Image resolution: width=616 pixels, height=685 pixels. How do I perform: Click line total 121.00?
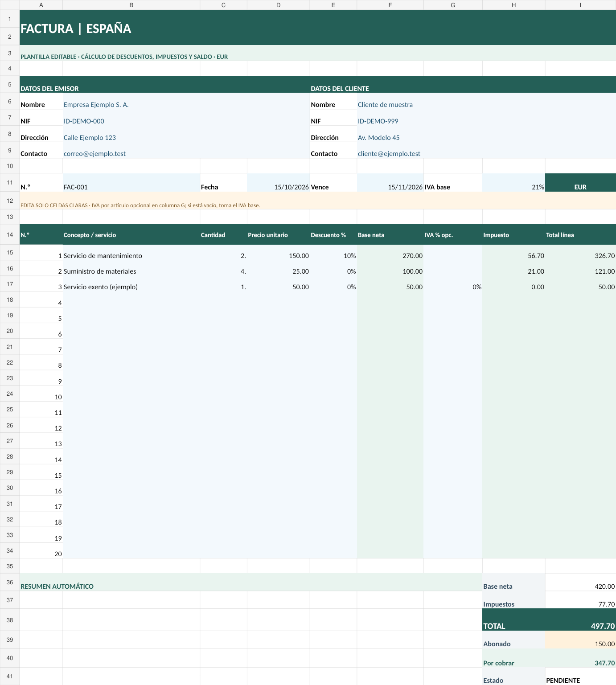coord(580,268)
